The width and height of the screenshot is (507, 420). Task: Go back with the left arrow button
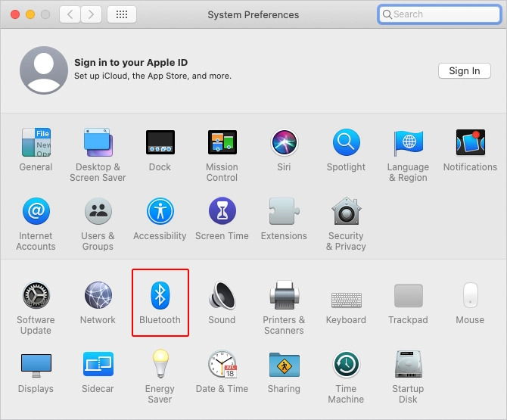[70, 14]
